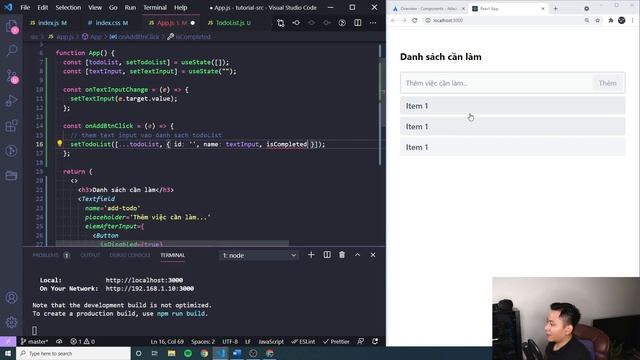Kill terminal with trash icon
Viewport: 640px width, 360px height.
pyautogui.click(x=342, y=255)
